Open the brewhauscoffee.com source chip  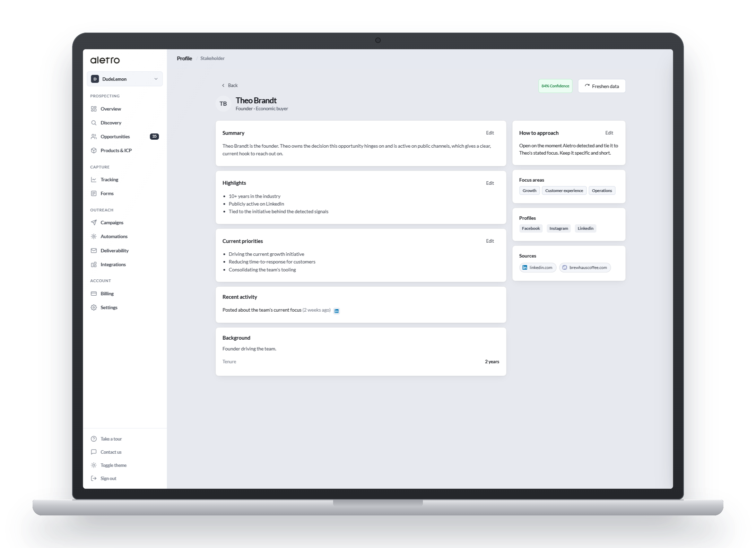[x=585, y=268]
